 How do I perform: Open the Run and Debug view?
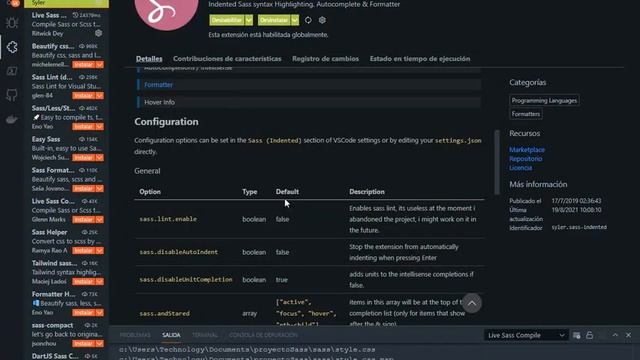[x=12, y=23]
